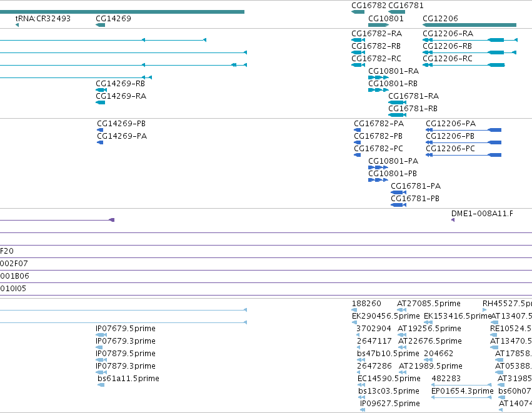Screen dimensions: 532x413
Task: Select protein CG10801-PB
Action: pyautogui.click(x=393, y=174)
